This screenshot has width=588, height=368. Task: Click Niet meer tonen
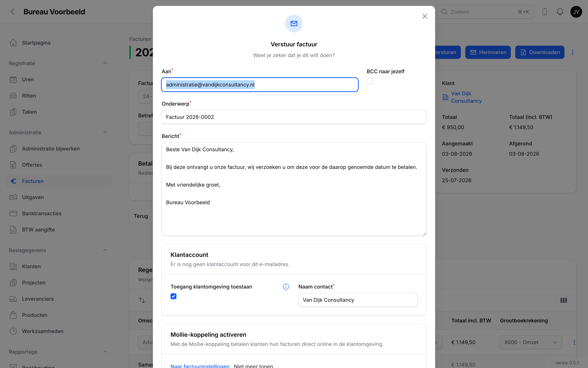click(x=253, y=366)
